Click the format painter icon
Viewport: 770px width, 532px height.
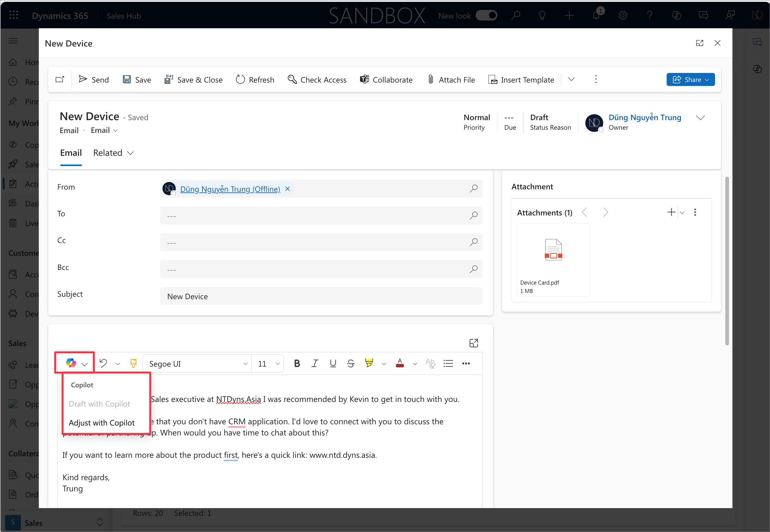[x=134, y=363]
